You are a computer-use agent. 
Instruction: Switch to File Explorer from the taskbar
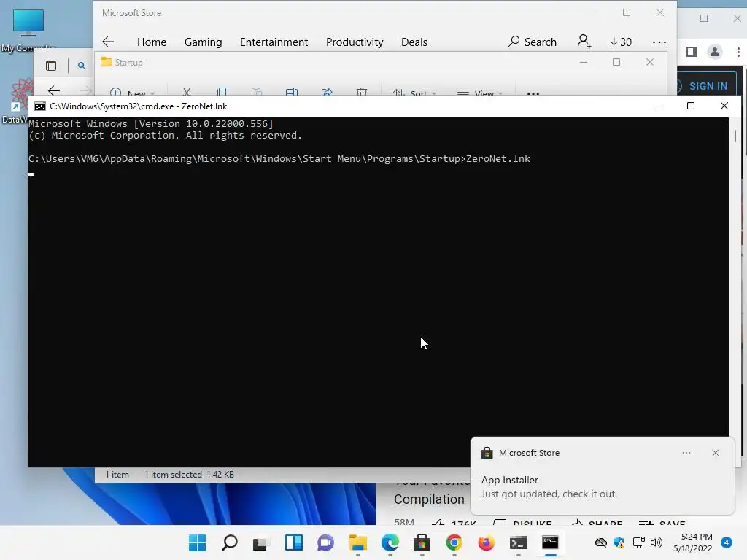pyautogui.click(x=357, y=542)
